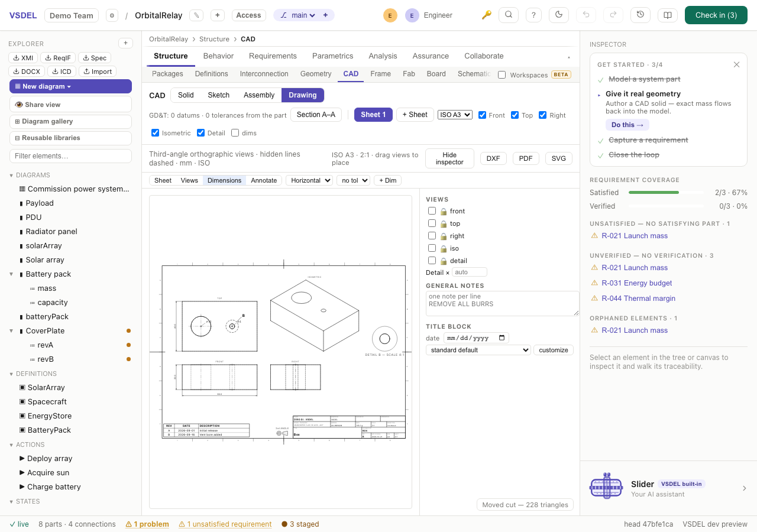Open the Geometry sub-tab
The width and height of the screenshot is (757, 532).
316,74
